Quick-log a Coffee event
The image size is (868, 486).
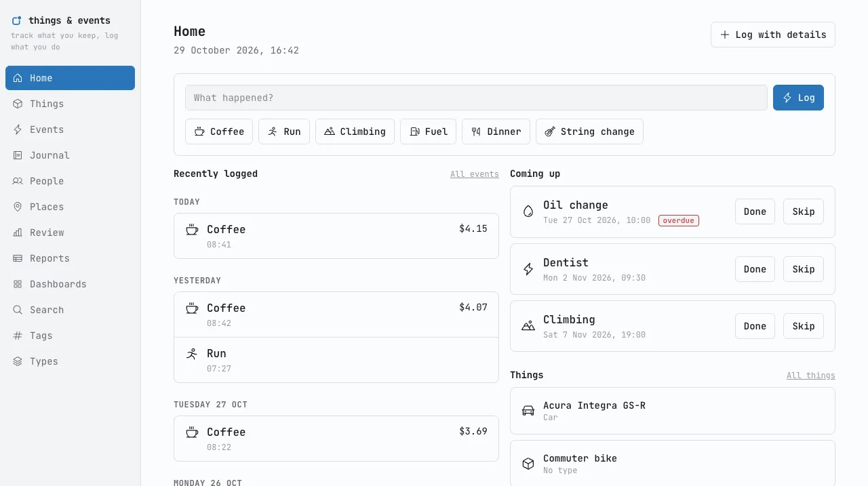pyautogui.click(x=219, y=131)
